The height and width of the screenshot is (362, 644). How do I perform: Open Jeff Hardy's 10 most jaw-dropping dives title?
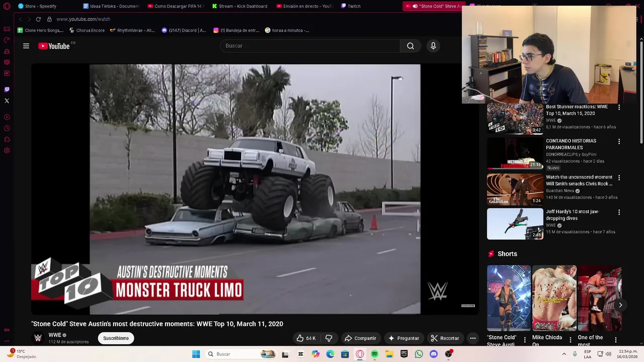click(x=573, y=215)
